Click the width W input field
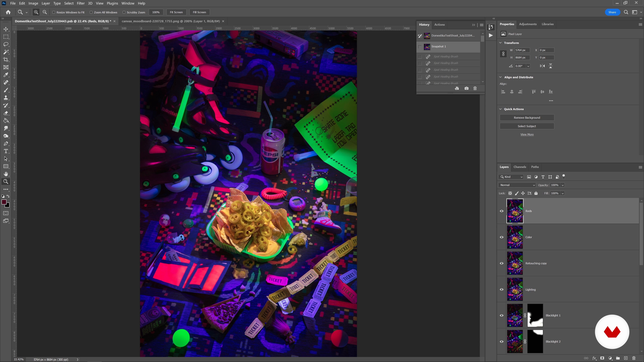The image size is (644, 362). 522,50
